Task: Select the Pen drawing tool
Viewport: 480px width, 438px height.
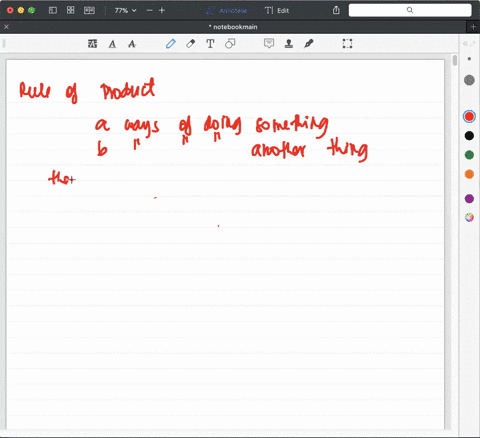Action: (171, 44)
